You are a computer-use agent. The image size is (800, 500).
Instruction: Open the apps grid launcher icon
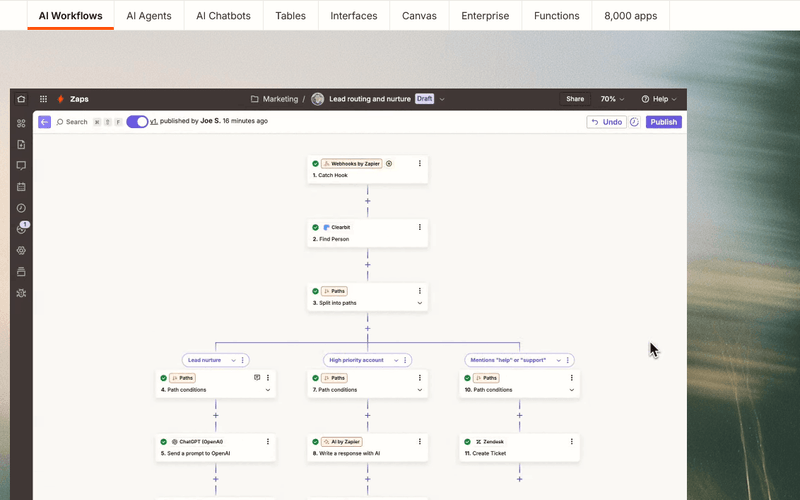[x=43, y=99]
